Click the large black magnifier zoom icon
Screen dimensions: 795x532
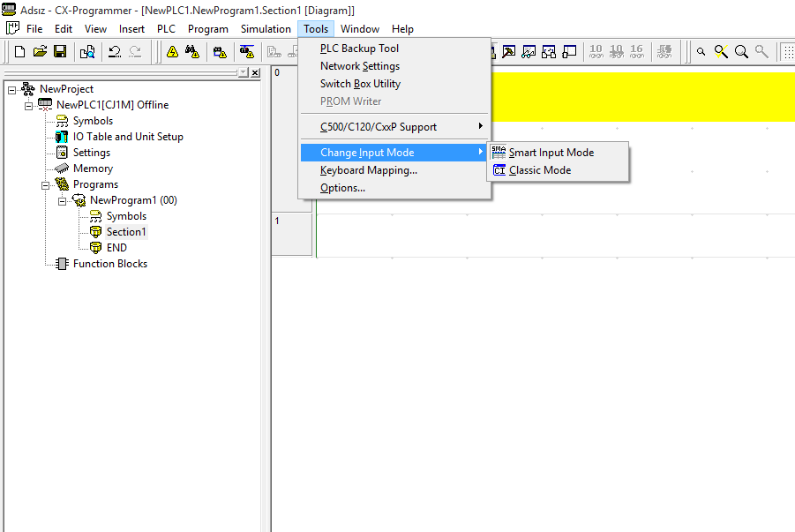[741, 52]
